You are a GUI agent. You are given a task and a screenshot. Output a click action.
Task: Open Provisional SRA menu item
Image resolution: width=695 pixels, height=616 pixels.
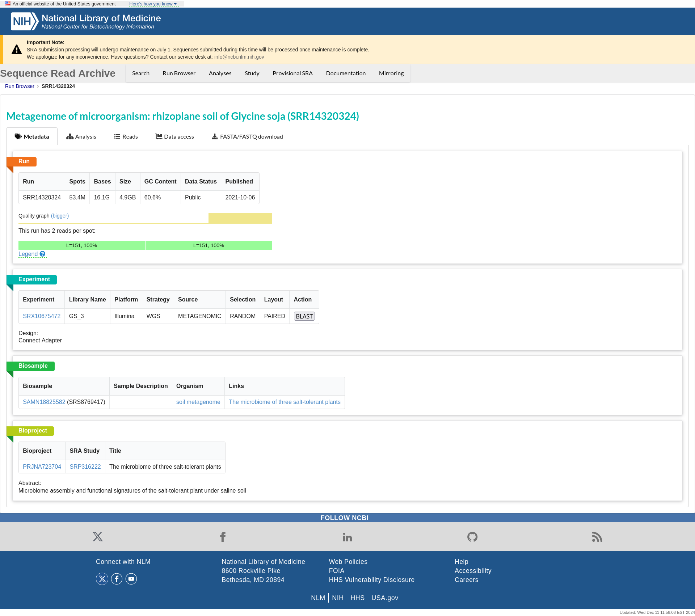(x=292, y=73)
